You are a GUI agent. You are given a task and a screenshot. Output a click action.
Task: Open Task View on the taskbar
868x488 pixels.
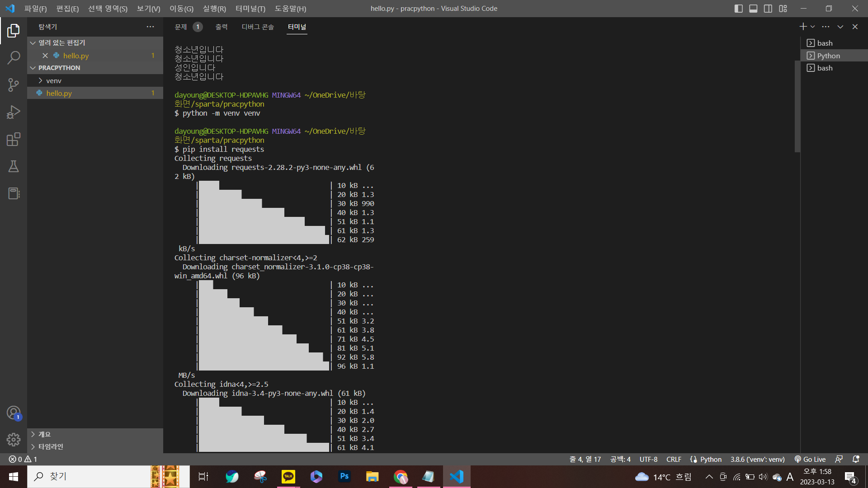click(203, 477)
